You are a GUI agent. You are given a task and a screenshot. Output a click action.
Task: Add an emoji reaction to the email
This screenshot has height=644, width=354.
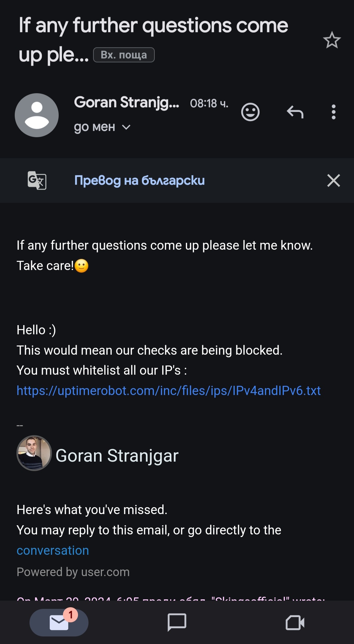(250, 112)
